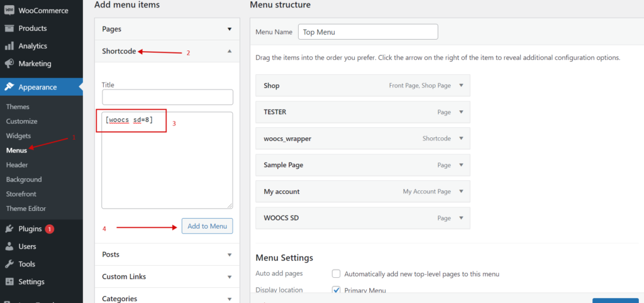Click the Add to Menu button
The image size is (644, 303).
pyautogui.click(x=207, y=226)
